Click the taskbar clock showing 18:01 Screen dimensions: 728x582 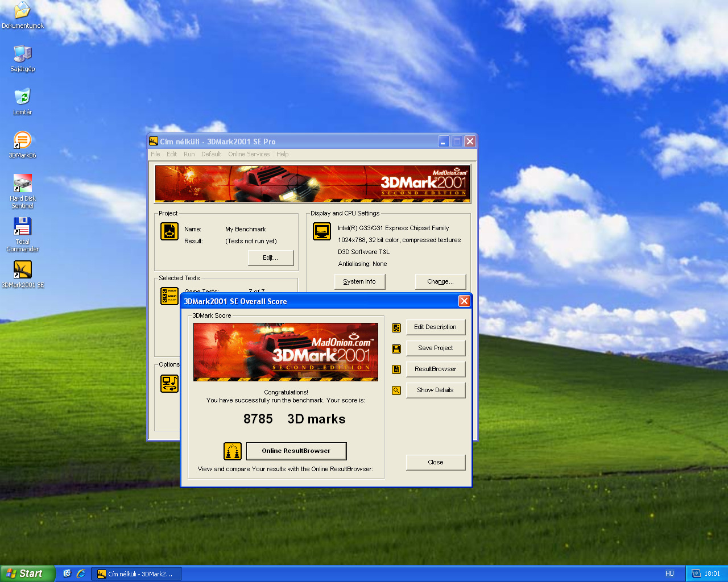pos(712,574)
